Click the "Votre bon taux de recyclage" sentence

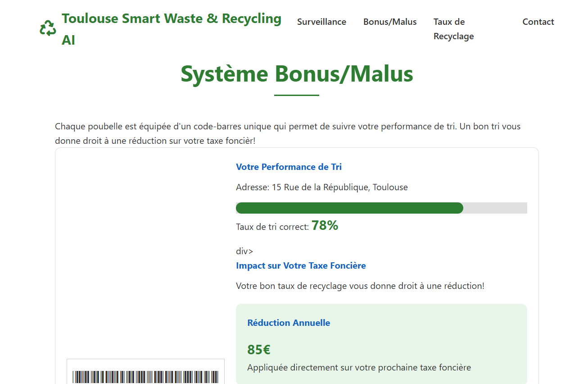pos(360,286)
